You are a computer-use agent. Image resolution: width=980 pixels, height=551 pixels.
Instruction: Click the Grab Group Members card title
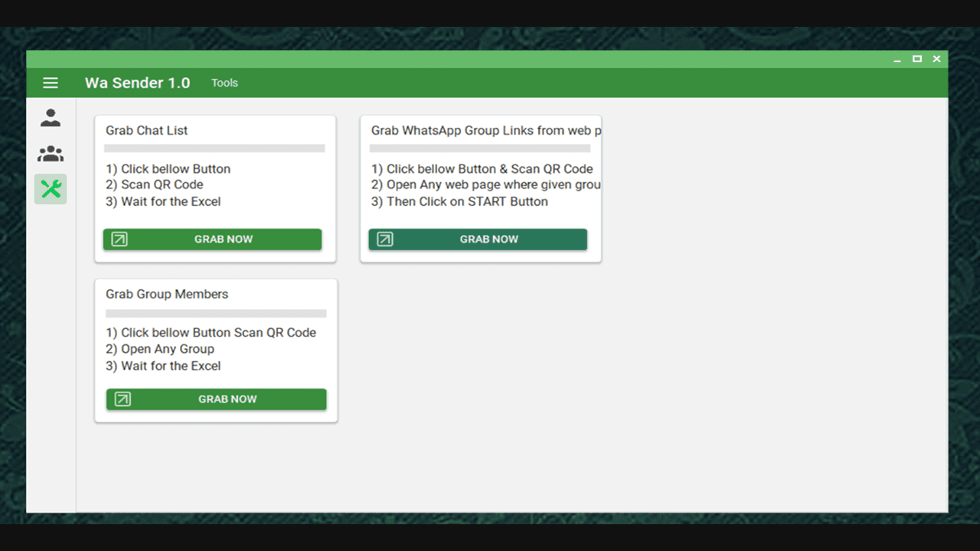(x=167, y=295)
